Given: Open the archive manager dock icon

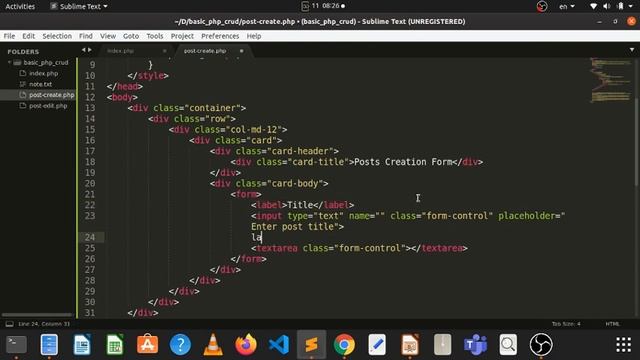Looking at the screenshot, I should (x=442, y=345).
